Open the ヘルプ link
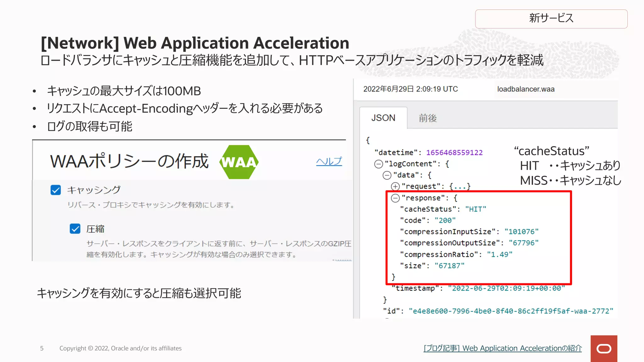 coord(329,162)
